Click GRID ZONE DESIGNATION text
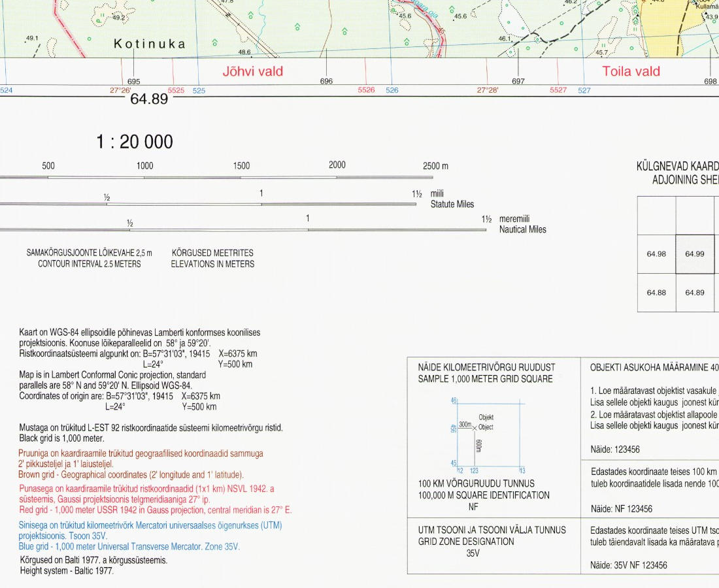The image size is (719, 588). [x=466, y=541]
